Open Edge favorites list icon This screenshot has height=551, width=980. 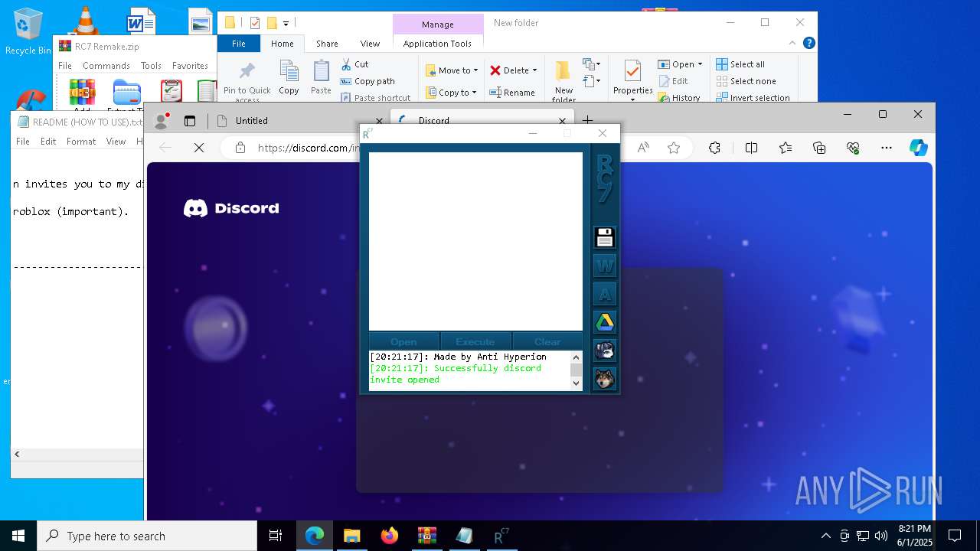pyautogui.click(x=786, y=148)
